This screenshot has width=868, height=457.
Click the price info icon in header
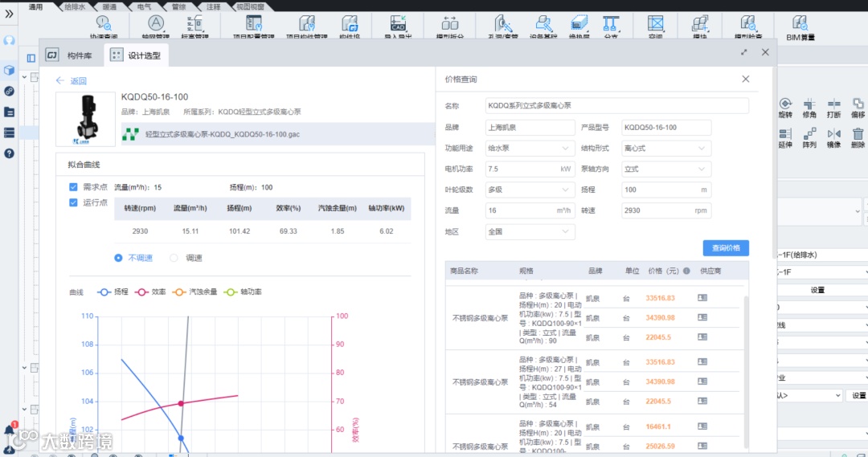pos(686,271)
